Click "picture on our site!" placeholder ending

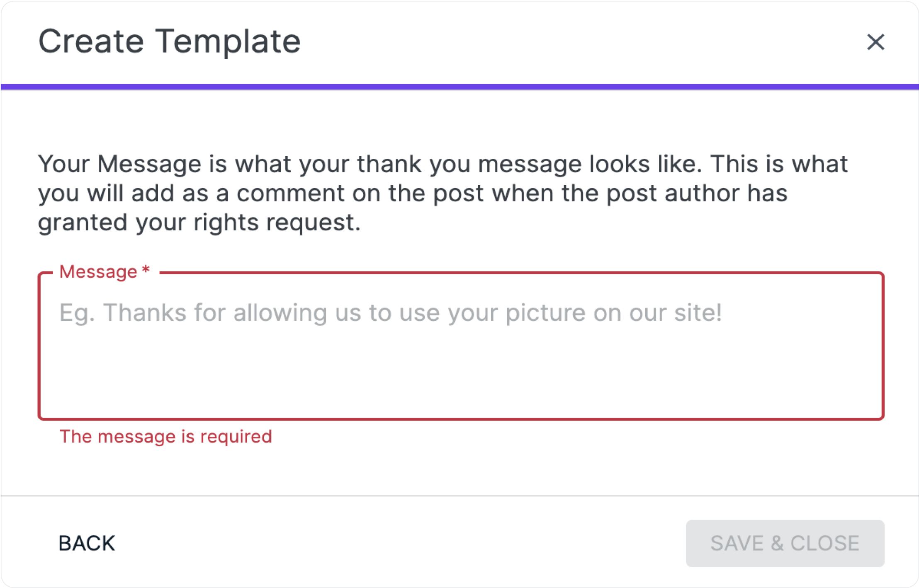614,312
